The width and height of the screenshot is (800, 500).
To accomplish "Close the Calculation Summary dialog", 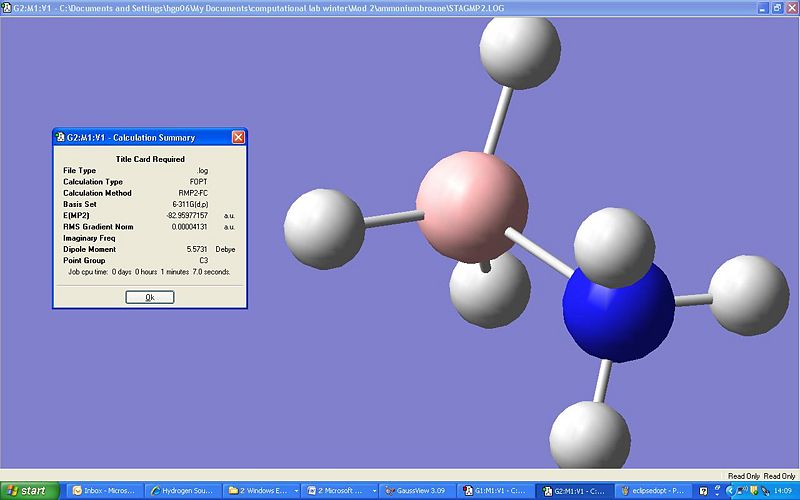I will 238,137.
